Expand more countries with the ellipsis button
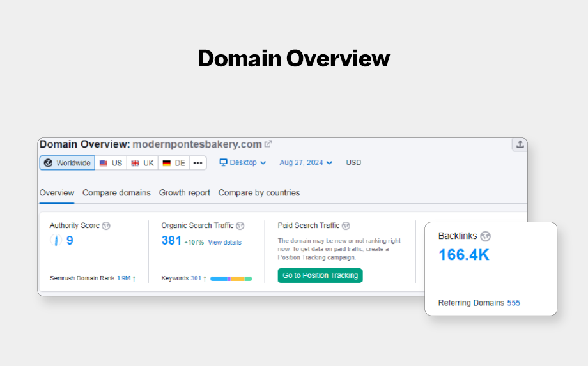 coord(198,163)
